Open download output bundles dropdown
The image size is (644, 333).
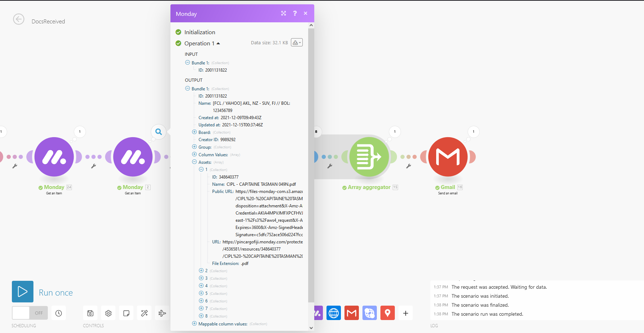tap(297, 42)
